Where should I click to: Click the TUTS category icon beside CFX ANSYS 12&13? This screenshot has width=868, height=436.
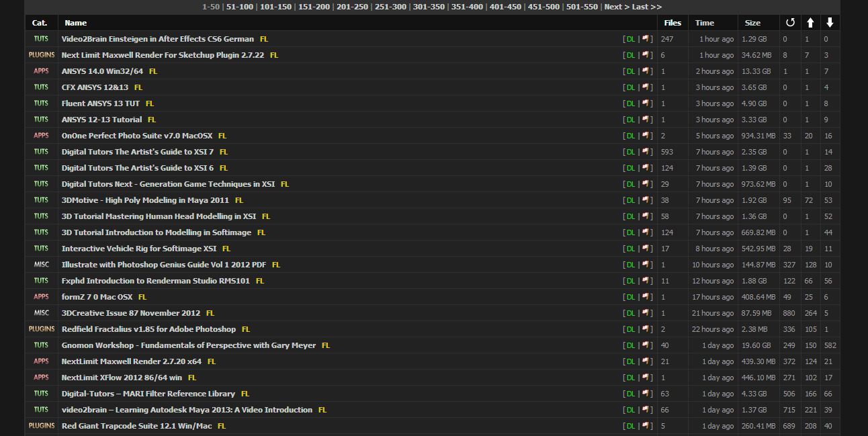pos(41,87)
